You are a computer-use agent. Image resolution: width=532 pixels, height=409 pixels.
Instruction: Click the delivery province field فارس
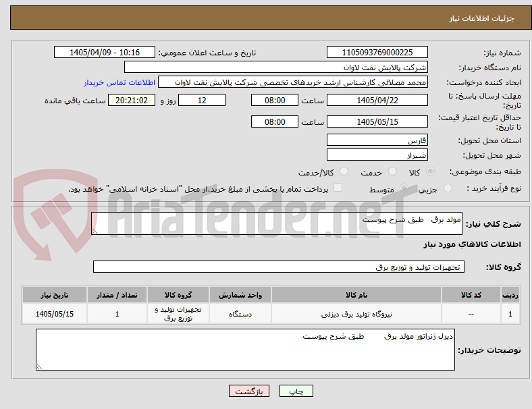pos(377,140)
